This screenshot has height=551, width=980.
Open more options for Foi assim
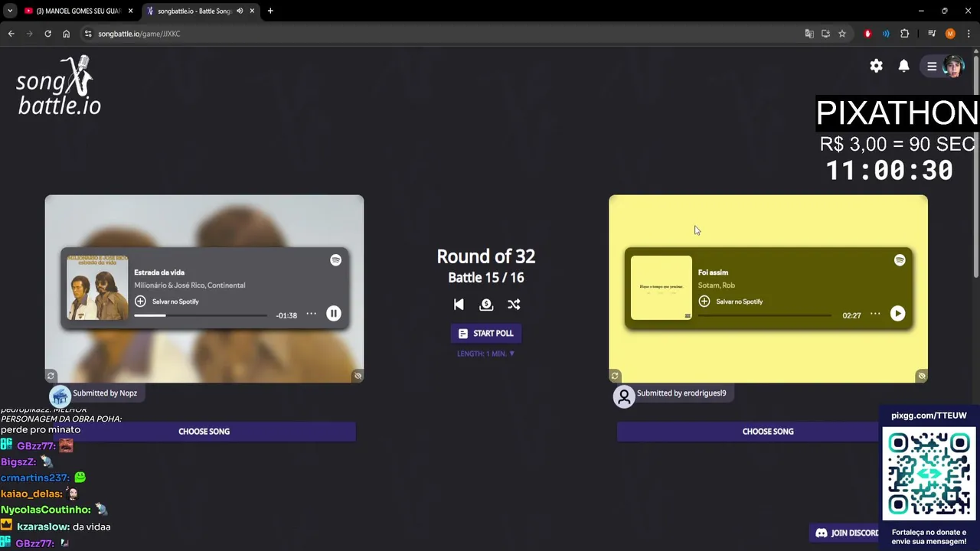point(875,314)
